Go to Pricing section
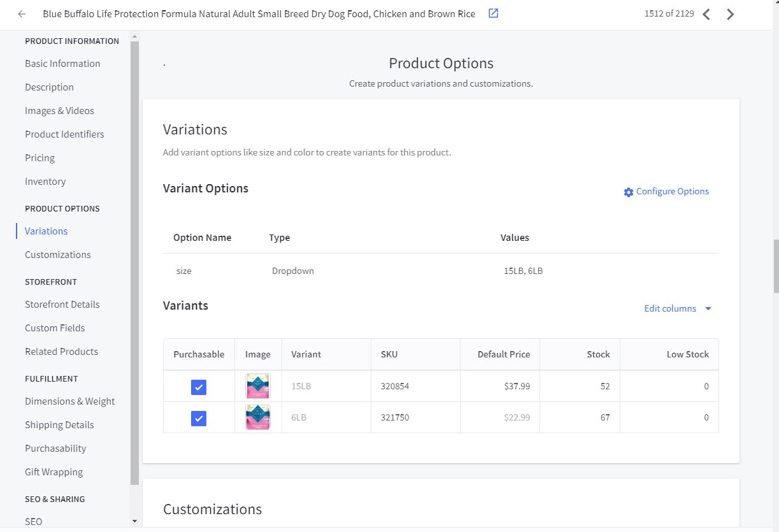Image resolution: width=779 pixels, height=532 pixels. (39, 158)
